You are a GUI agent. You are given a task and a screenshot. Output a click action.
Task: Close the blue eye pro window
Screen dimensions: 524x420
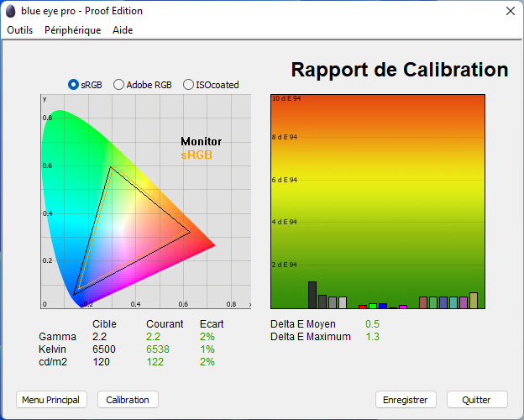tap(510, 11)
